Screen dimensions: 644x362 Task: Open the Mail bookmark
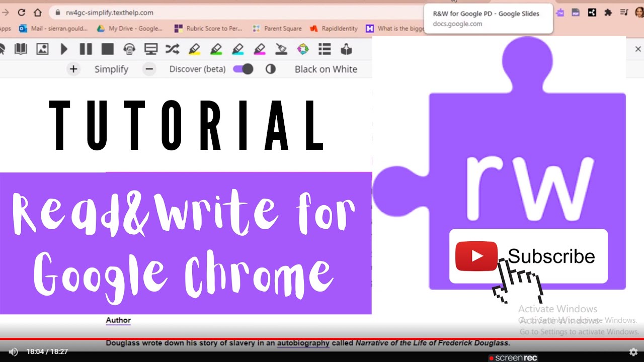53,29
